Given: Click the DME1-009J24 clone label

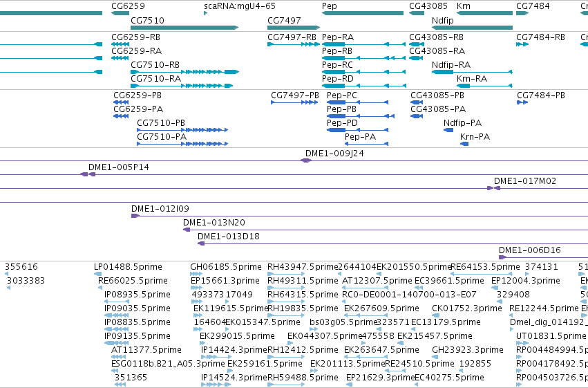Looking at the screenshot, I should click(x=334, y=154).
